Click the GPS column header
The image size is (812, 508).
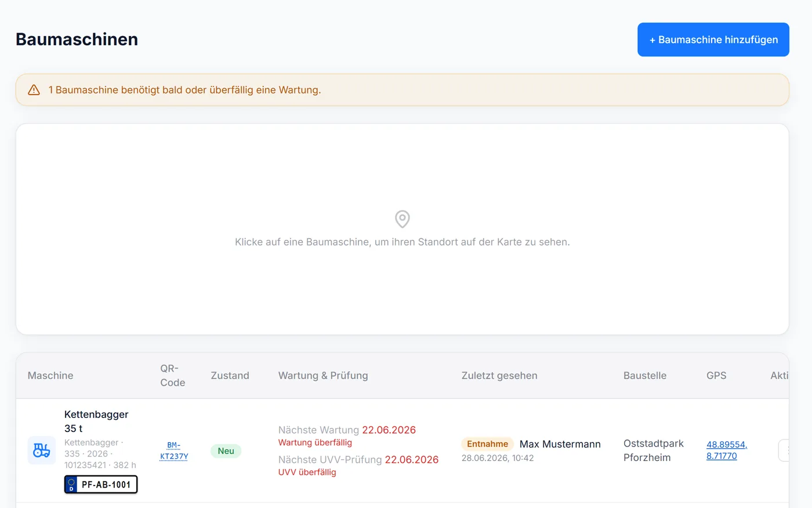[x=716, y=376]
